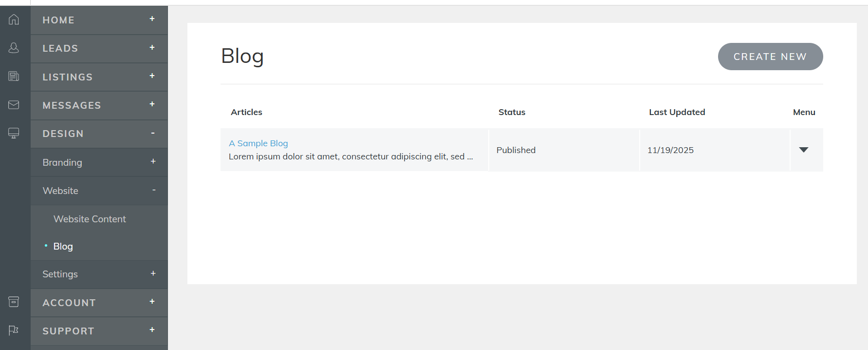This screenshot has height=350, width=868.
Task: Click the Menu column header
Action: pos(804,112)
